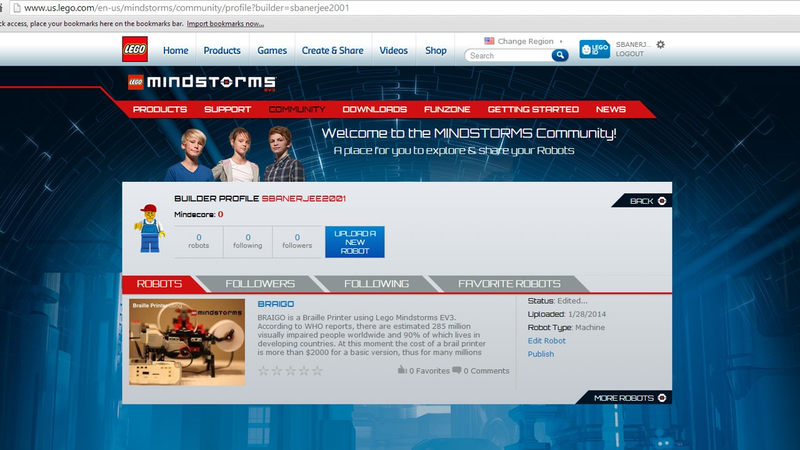Expand the Change Region arrow
This screenshot has height=450, width=800.
coord(561,41)
